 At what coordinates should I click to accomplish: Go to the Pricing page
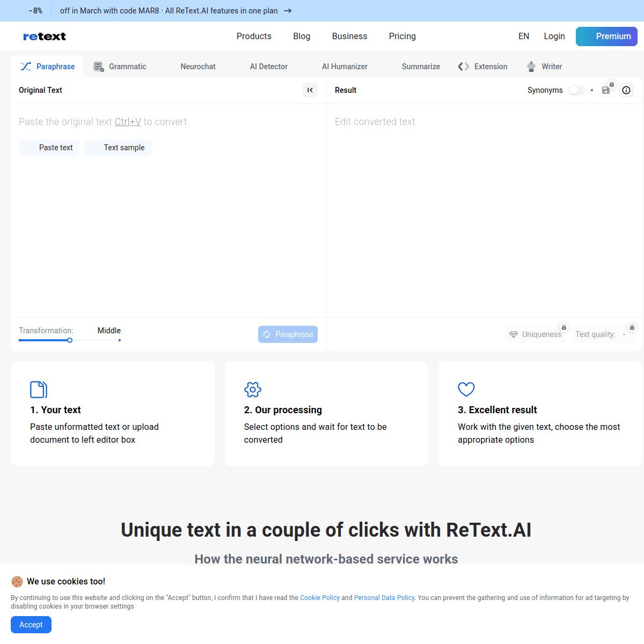(x=402, y=36)
